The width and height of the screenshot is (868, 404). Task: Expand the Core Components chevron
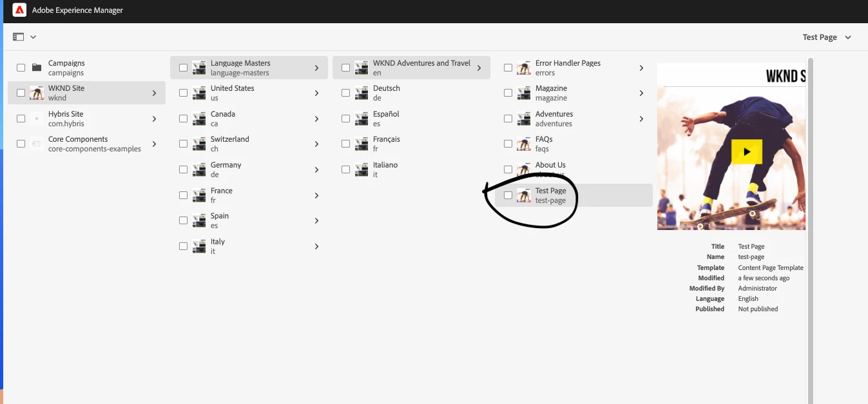155,144
